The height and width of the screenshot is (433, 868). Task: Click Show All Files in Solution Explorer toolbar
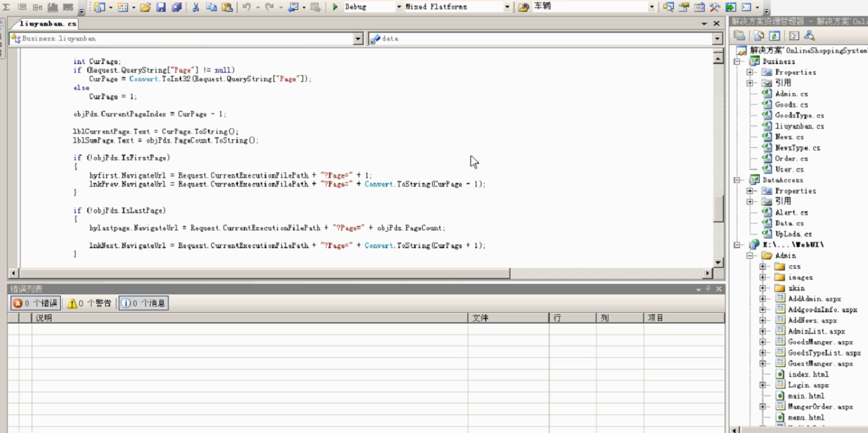(759, 36)
